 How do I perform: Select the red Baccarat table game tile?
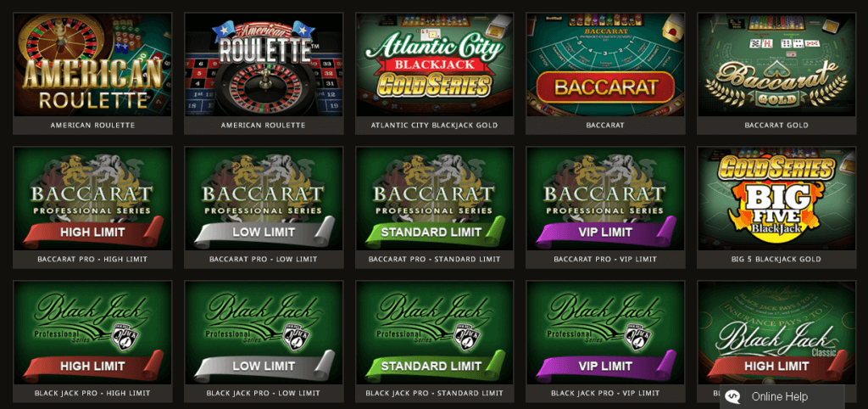coord(605,64)
